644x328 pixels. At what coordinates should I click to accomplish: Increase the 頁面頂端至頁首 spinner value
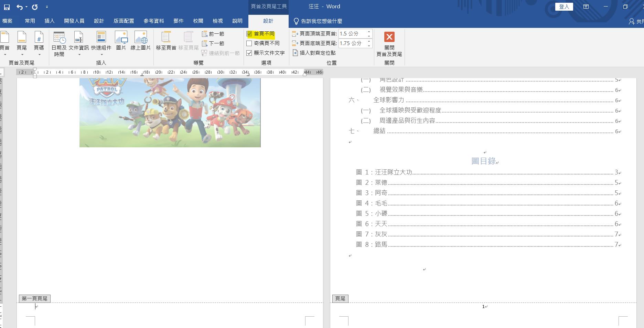coord(369,32)
